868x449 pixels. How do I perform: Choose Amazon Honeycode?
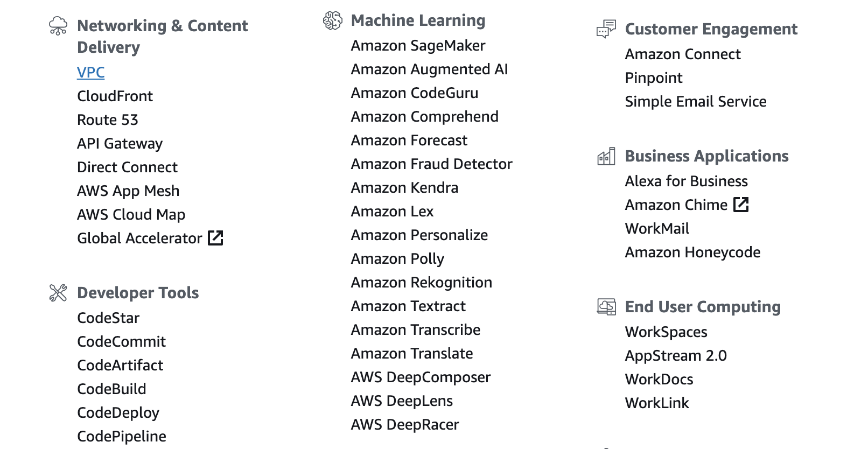tap(692, 252)
